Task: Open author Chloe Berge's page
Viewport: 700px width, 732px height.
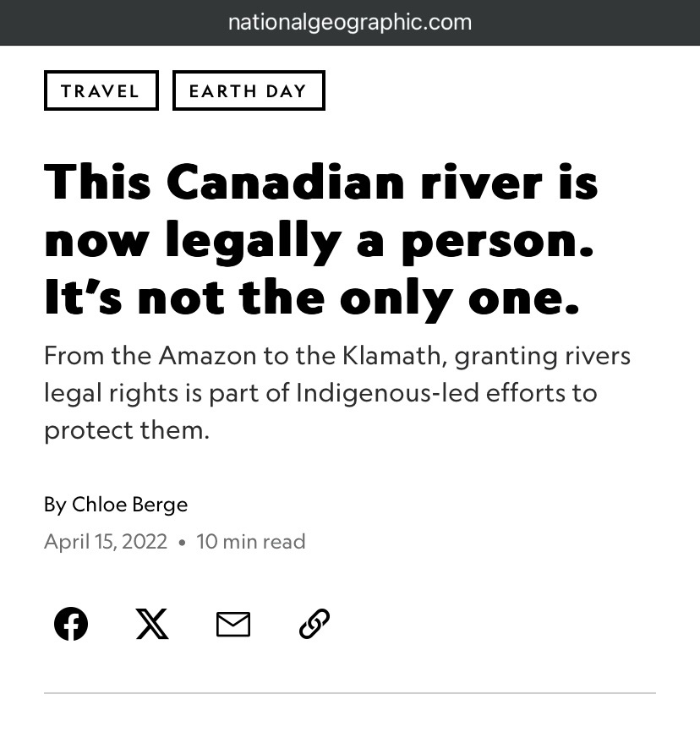Action: pos(129,505)
